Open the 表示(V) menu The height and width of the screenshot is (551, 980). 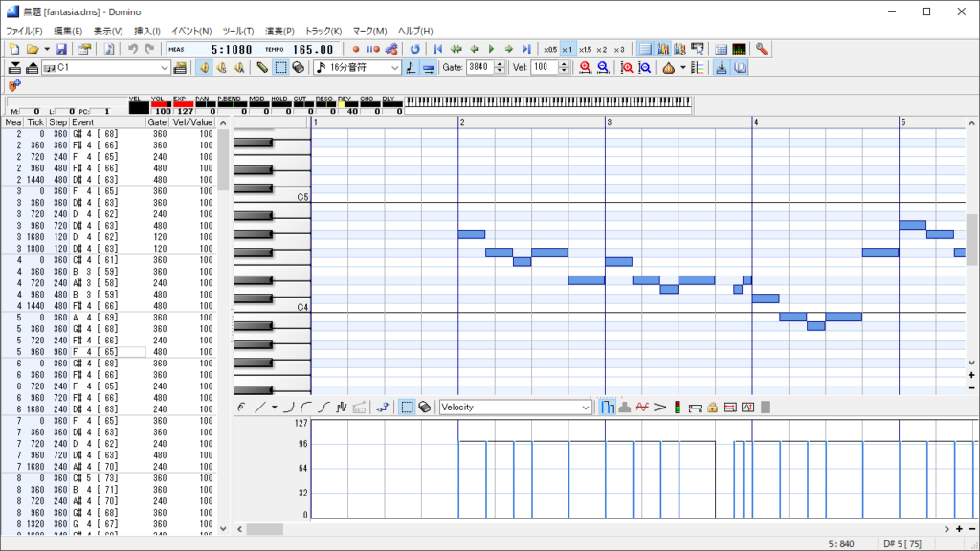click(x=108, y=31)
